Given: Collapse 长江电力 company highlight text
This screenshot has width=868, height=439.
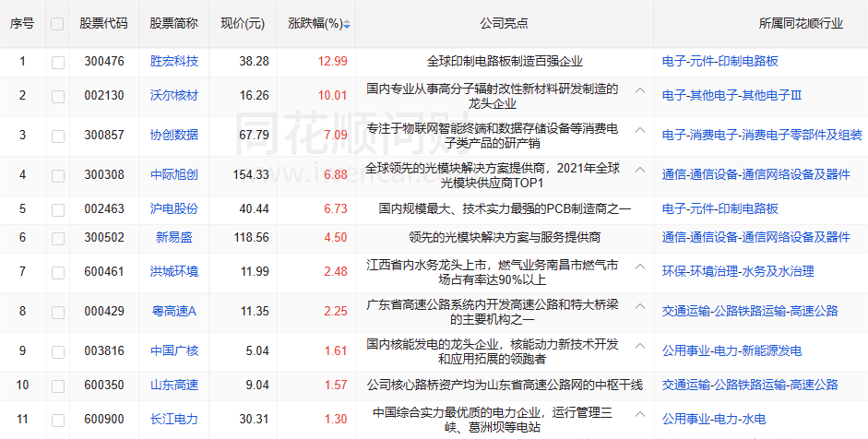Looking at the screenshot, I should click(639, 412).
